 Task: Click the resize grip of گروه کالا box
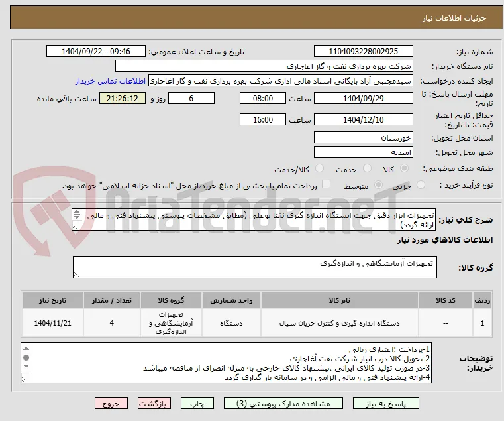coord(76,274)
